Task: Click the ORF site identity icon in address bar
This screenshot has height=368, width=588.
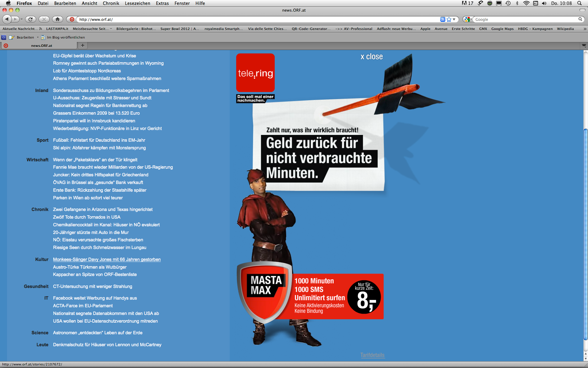Action: 72,19
